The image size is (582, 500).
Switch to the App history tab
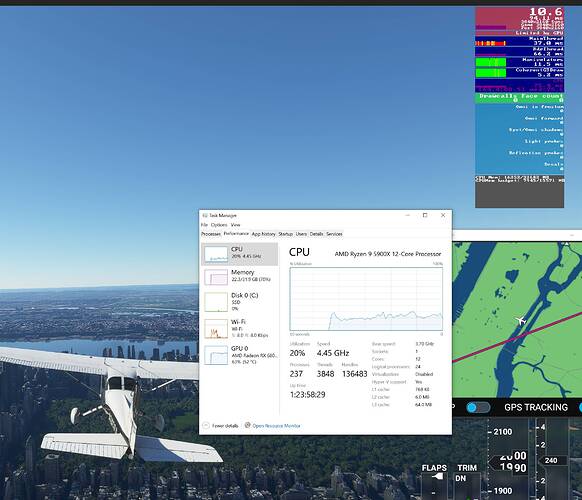(264, 234)
